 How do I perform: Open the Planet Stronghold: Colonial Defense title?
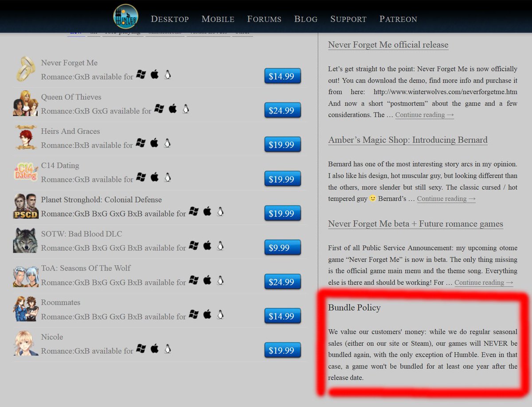(x=101, y=200)
